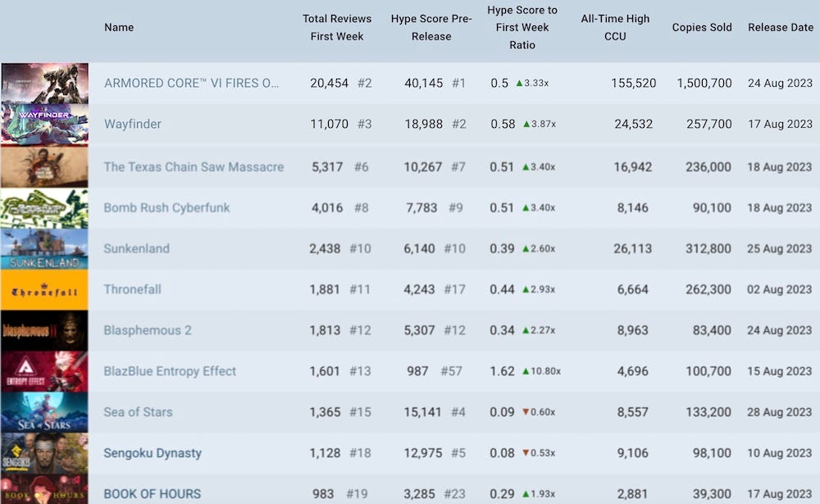Click Wayfinder's 11,070 total reviews value
This screenshot has width=820, height=504.
click(x=329, y=124)
